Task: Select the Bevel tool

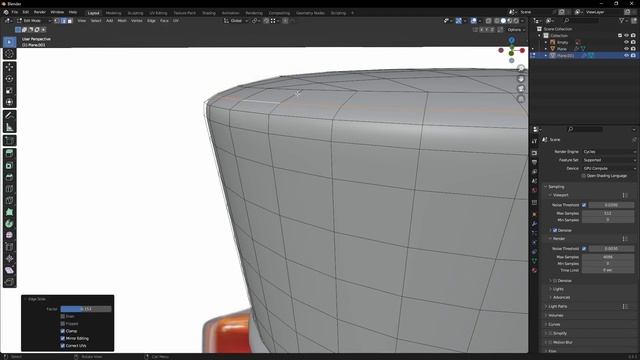Action: (x=9, y=177)
